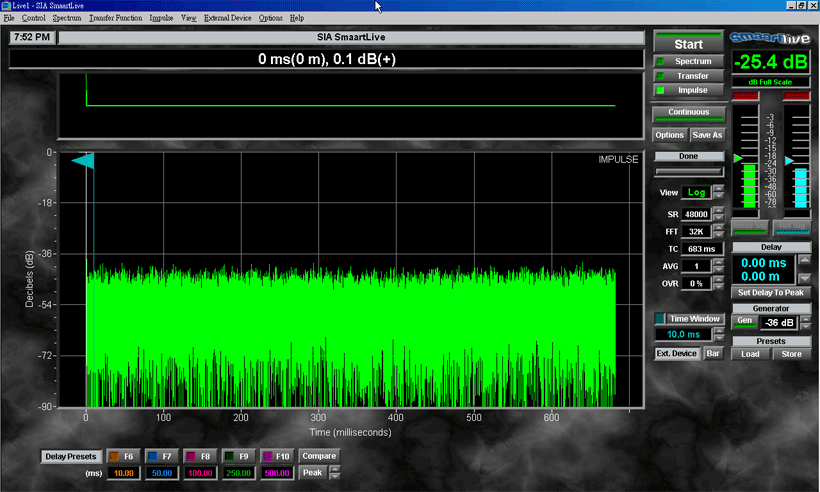Click the Presets header button
This screenshot has height=492, width=820.
point(771,341)
